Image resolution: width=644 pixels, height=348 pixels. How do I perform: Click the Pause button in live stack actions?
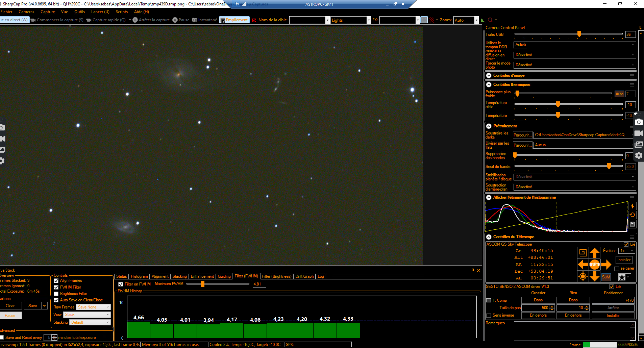pyautogui.click(x=10, y=316)
